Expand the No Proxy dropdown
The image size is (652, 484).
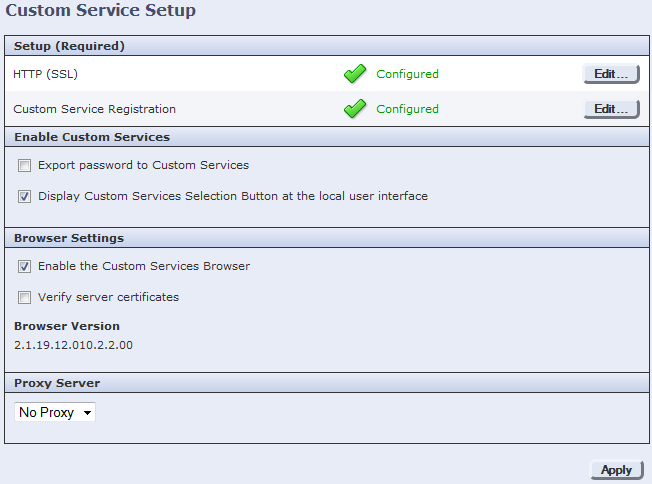[55, 412]
